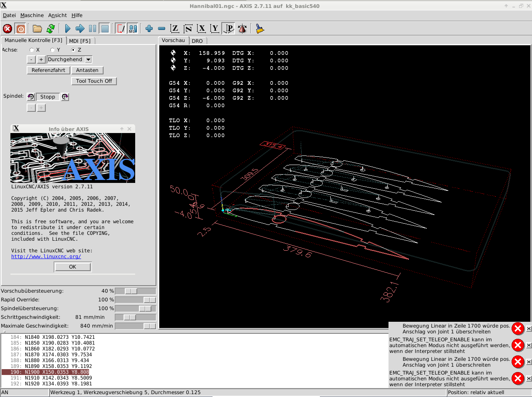Clear live plot with broom icon
Screen dimensions: 532x397
260,29
